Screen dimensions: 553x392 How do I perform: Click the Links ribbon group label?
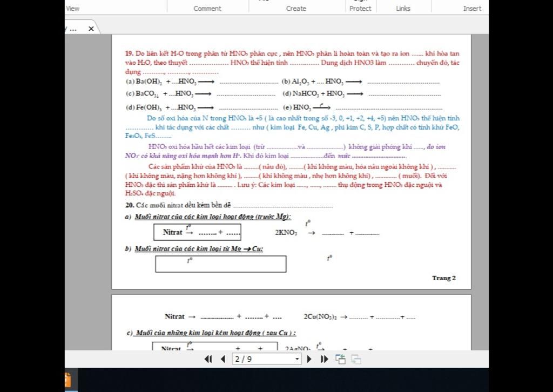(403, 9)
